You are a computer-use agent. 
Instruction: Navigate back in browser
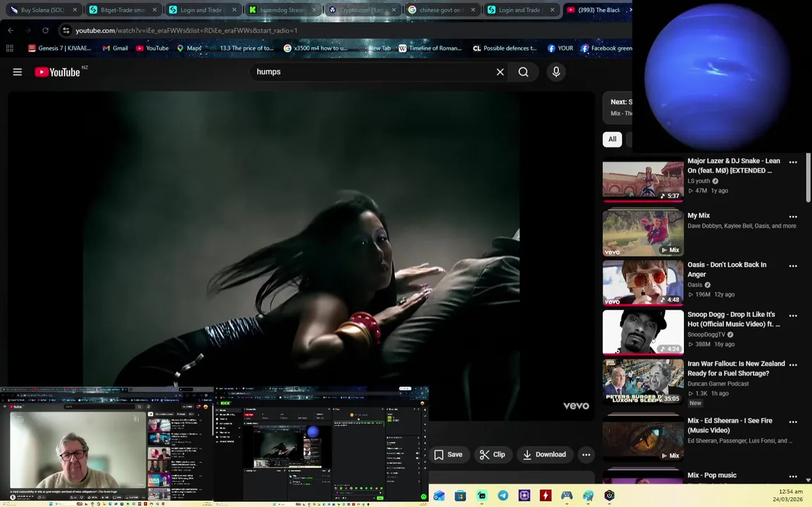click(11, 30)
